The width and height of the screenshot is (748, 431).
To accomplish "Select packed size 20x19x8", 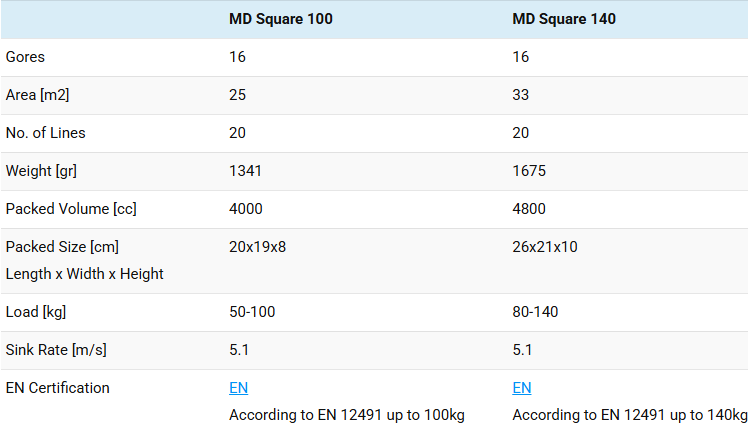I will coord(257,247).
